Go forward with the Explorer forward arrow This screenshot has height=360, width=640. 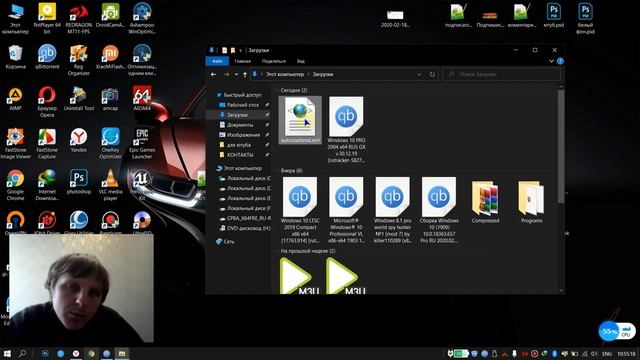(x=227, y=74)
